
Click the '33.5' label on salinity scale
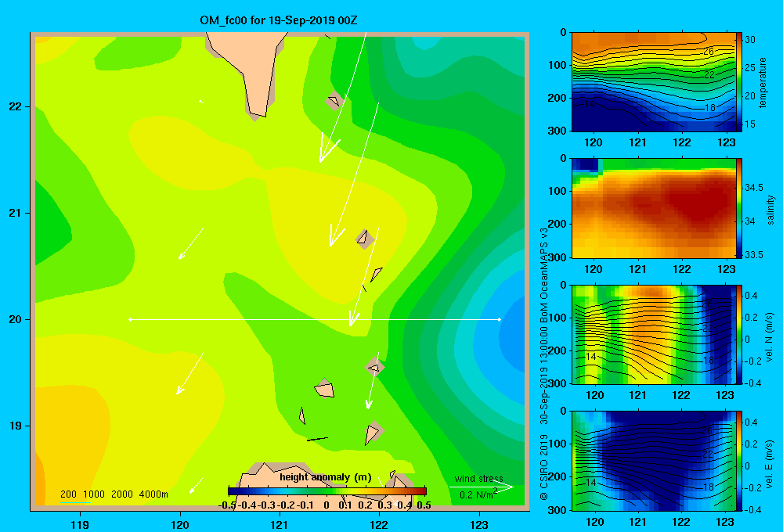coord(754,254)
